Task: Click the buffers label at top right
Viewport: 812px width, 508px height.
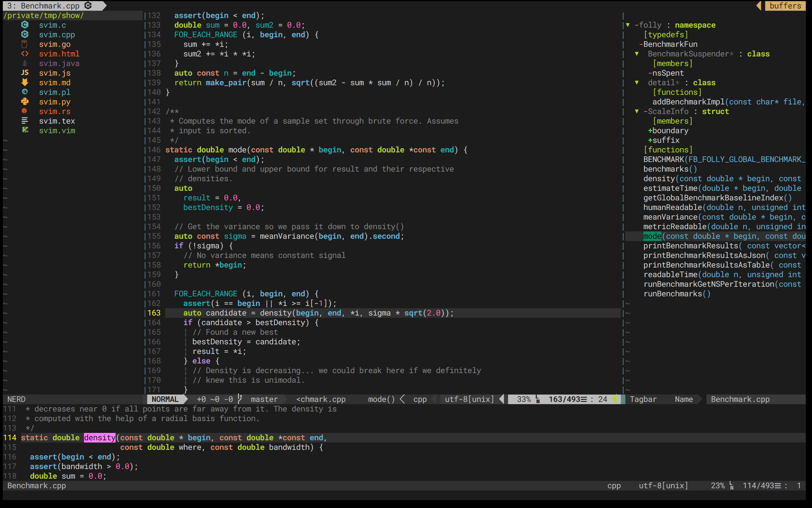Action: [785, 6]
